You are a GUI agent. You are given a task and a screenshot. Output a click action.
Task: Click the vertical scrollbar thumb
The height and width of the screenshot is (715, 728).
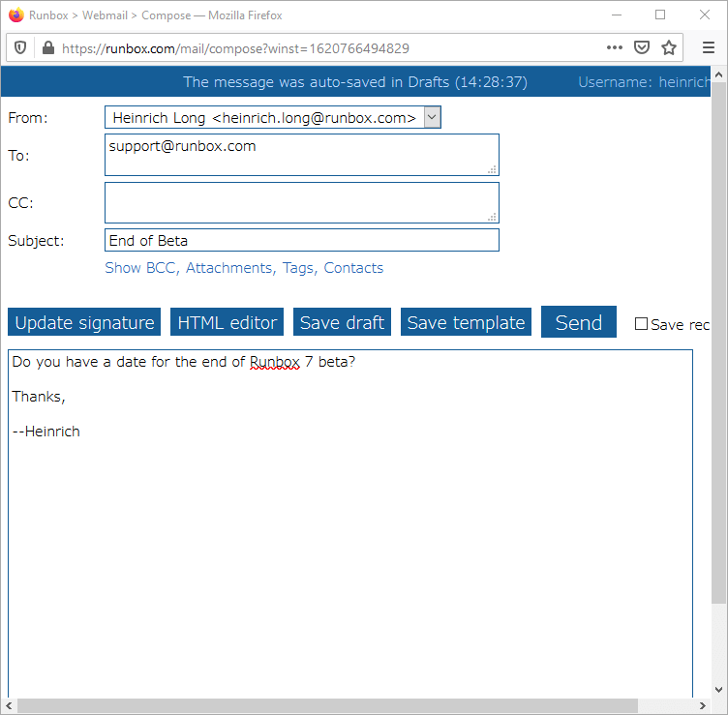click(718, 343)
